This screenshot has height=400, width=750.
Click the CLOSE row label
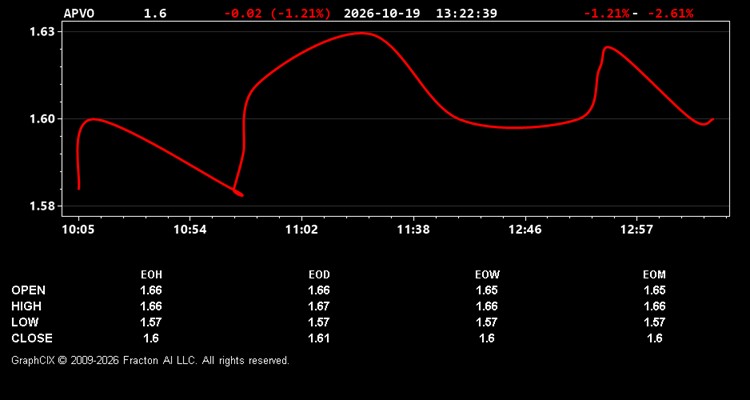32,338
